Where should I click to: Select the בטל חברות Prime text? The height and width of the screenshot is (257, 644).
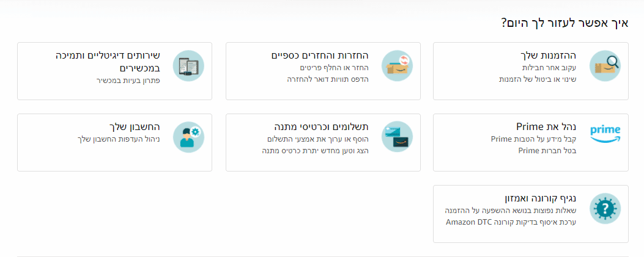pos(547,150)
